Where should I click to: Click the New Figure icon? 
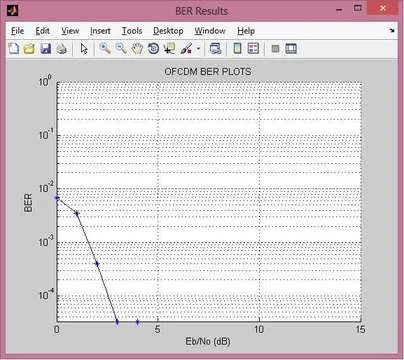point(14,49)
